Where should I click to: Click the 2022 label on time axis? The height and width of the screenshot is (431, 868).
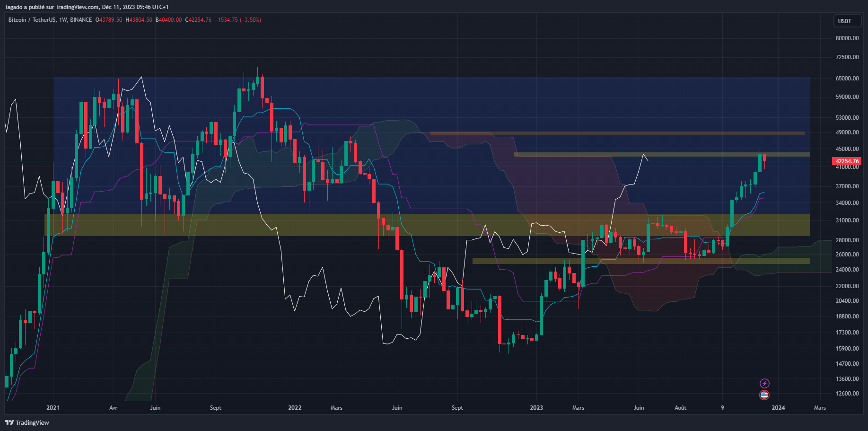pyautogui.click(x=295, y=408)
